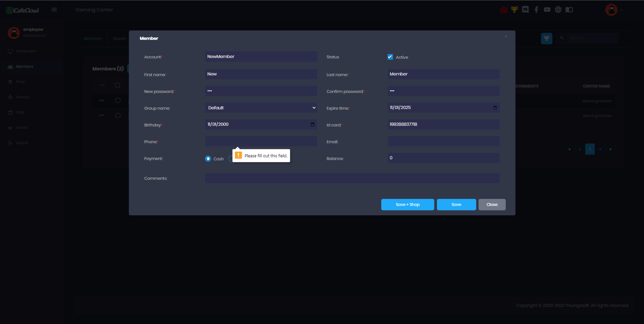Switch to the Guests tab

point(119,39)
